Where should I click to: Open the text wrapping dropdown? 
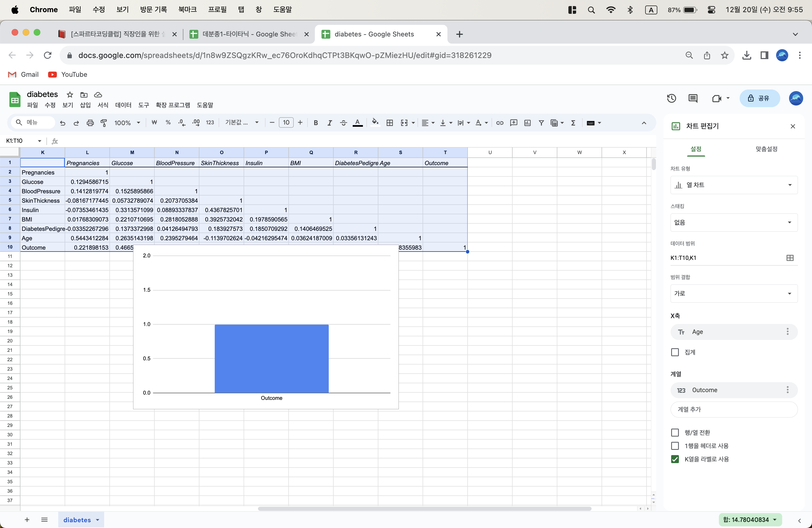[464, 123]
